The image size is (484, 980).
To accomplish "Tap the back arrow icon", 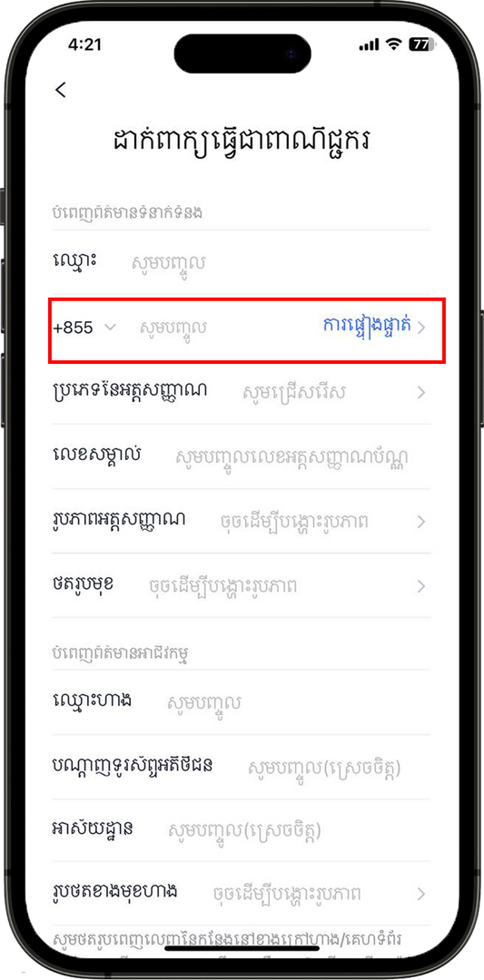I will [60, 90].
